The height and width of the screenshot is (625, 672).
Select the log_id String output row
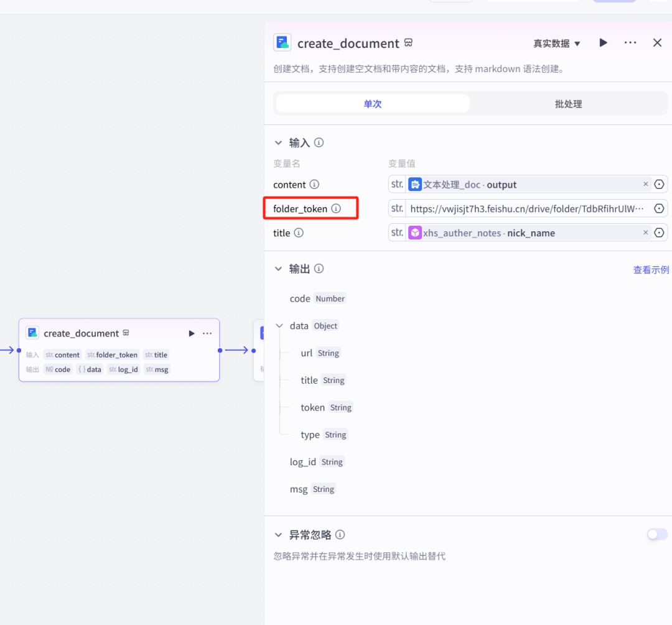pos(317,462)
